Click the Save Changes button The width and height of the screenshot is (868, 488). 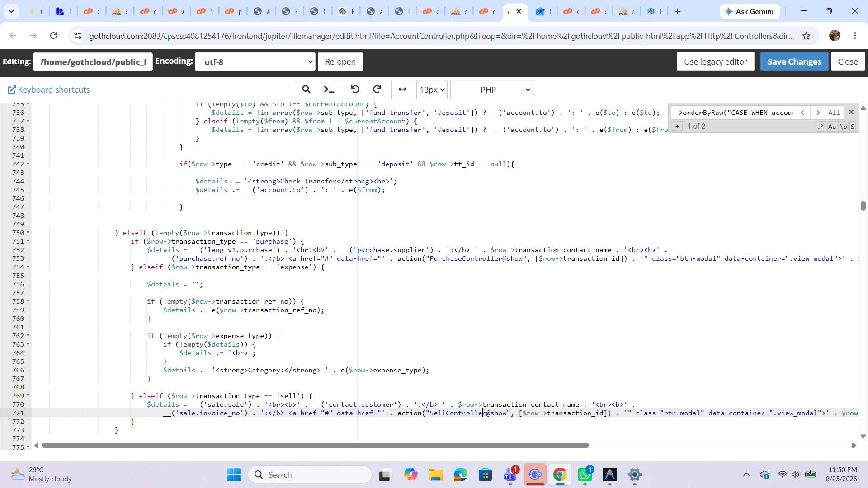(794, 62)
